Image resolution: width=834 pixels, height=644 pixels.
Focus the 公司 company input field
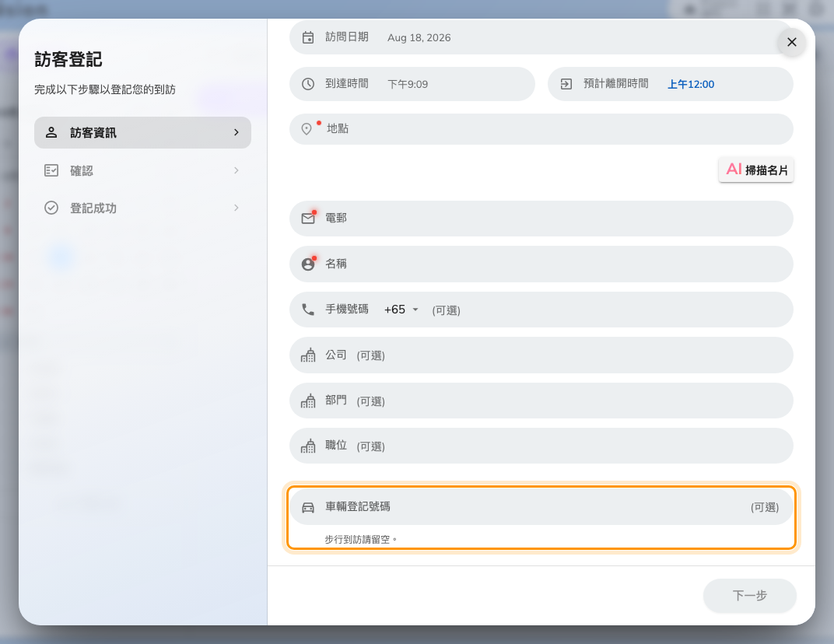click(541, 355)
